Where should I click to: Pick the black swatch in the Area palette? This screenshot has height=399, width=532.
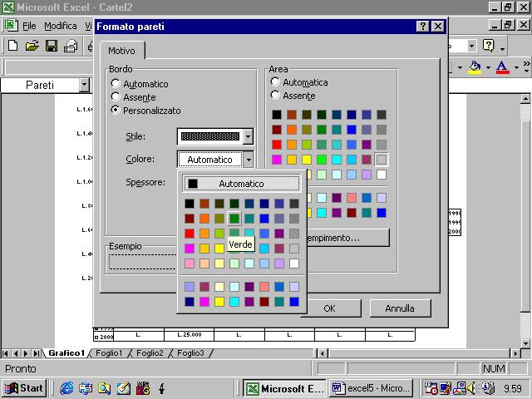click(277, 115)
